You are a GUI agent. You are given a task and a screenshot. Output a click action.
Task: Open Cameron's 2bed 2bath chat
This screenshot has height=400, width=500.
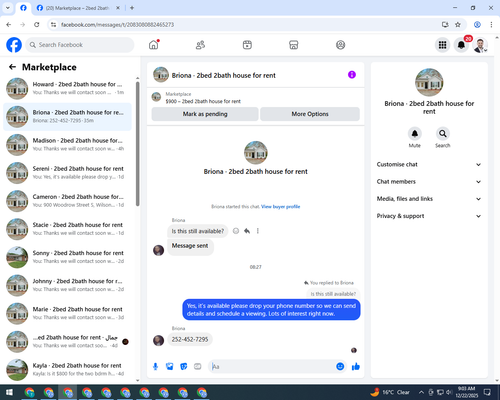click(x=68, y=201)
